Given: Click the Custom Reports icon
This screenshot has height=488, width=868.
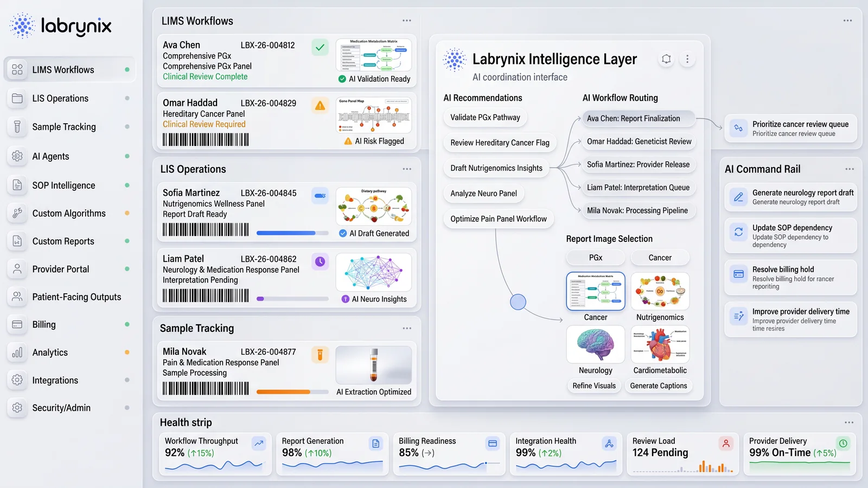Looking at the screenshot, I should (17, 241).
